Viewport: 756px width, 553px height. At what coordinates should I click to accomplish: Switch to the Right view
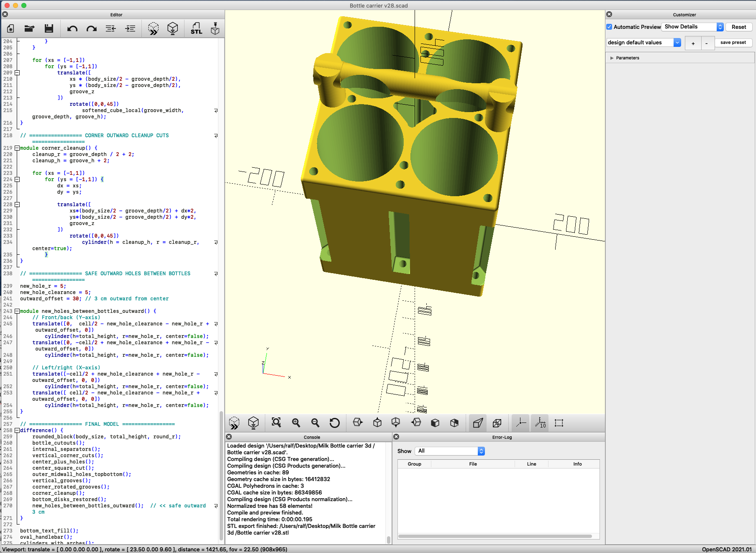[x=358, y=423]
